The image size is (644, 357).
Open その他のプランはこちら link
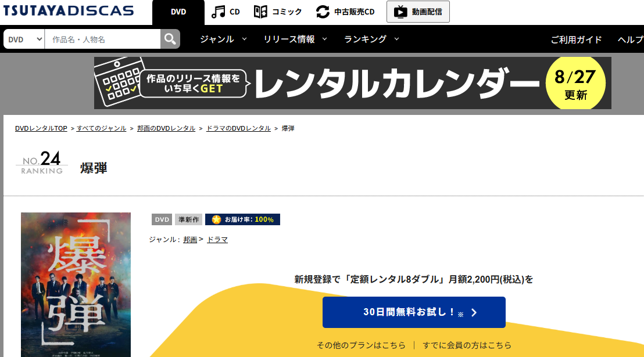tap(361, 345)
